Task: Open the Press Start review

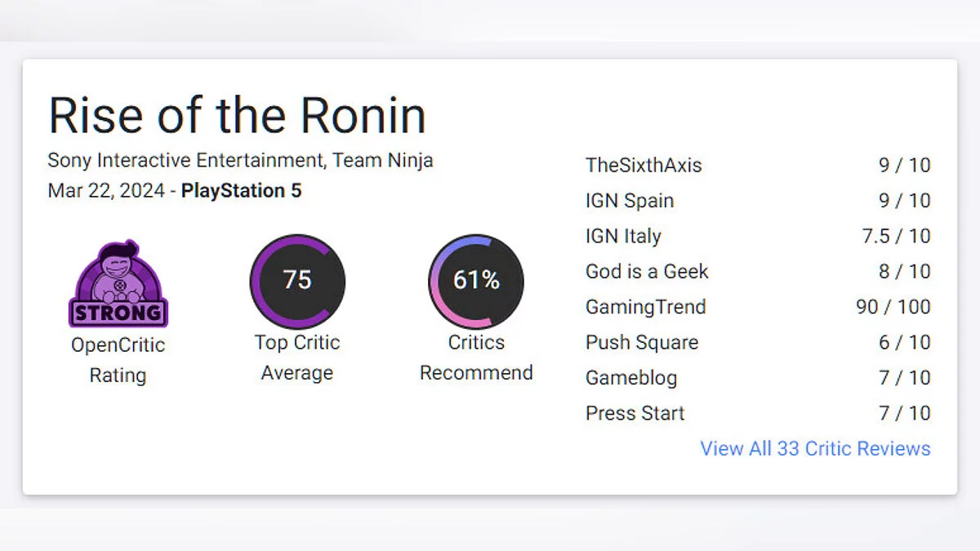Action: click(x=635, y=413)
